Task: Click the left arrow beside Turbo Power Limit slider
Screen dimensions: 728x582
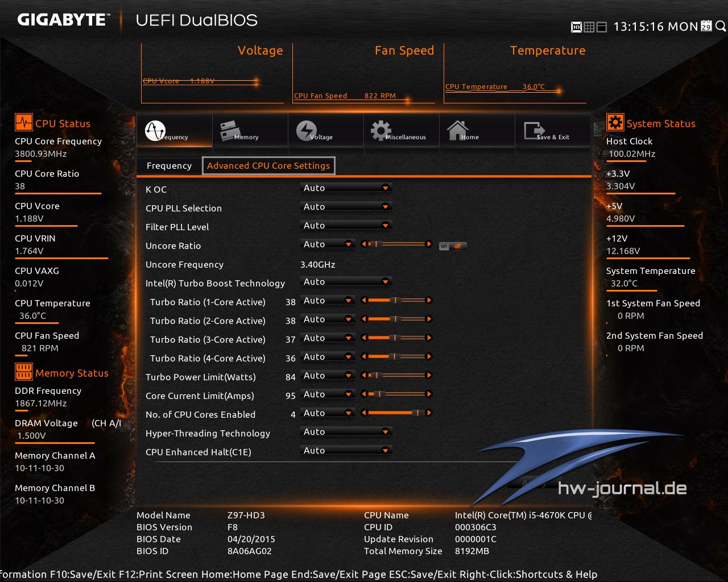Action: (x=365, y=375)
